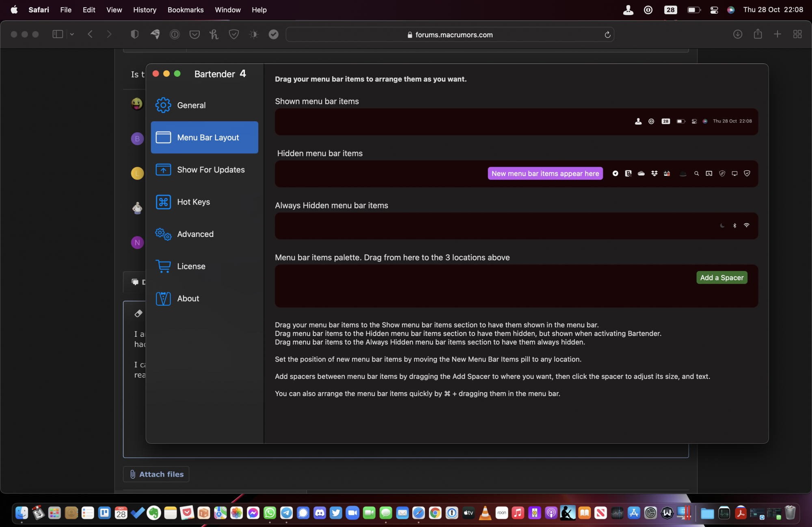Select the moon icon in Always Hidden items
The height and width of the screenshot is (527, 812).
coord(722,226)
